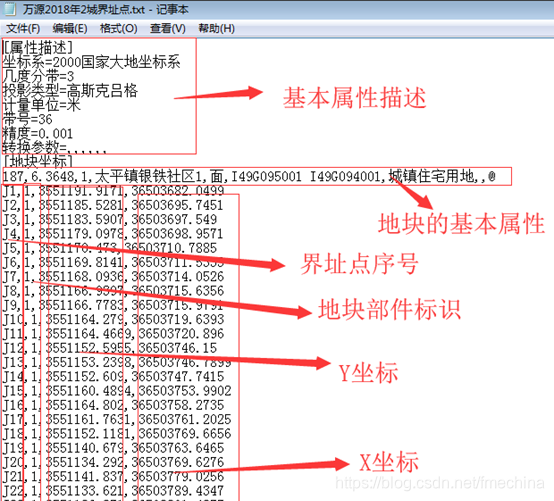Click the row J16 with 3551164.802
The width and height of the screenshot is (554, 501).
(x=113, y=405)
